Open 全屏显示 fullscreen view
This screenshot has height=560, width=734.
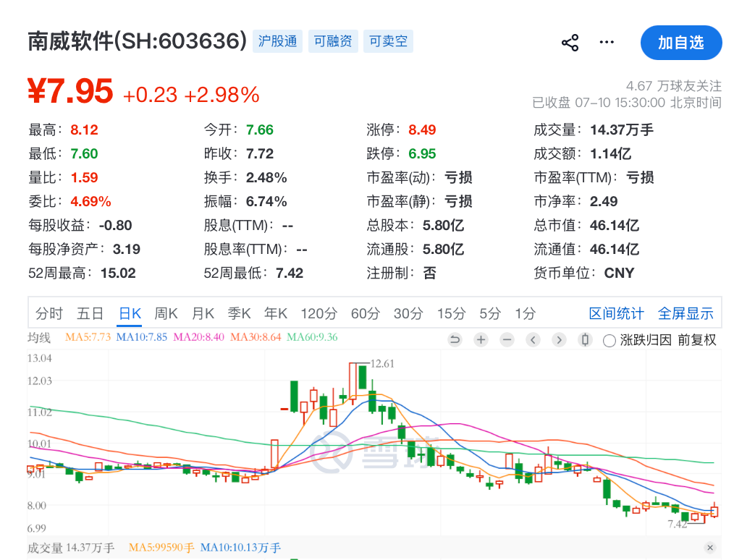pyautogui.click(x=686, y=313)
